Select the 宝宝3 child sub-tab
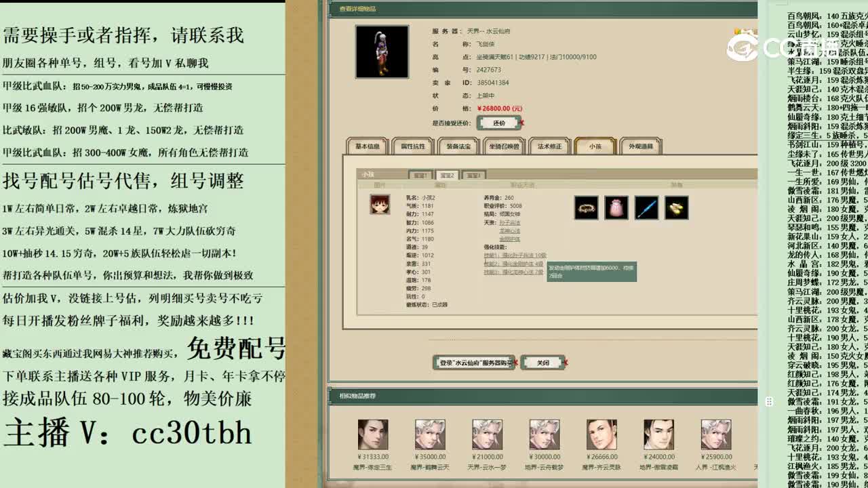Viewport: 868px width, 488px height. point(473,176)
